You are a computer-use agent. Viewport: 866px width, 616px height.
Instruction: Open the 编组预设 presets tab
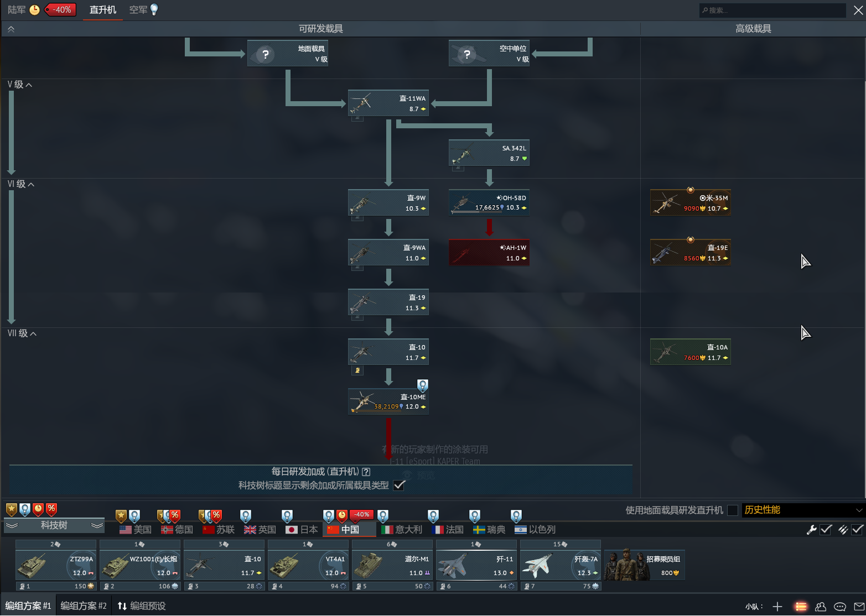point(142,606)
